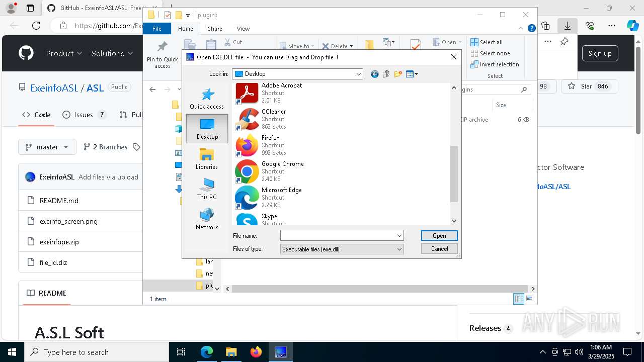Switch Explorer to details view icon

(x=519, y=299)
